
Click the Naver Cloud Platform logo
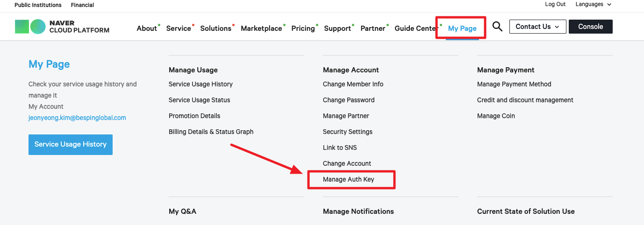coord(62,27)
